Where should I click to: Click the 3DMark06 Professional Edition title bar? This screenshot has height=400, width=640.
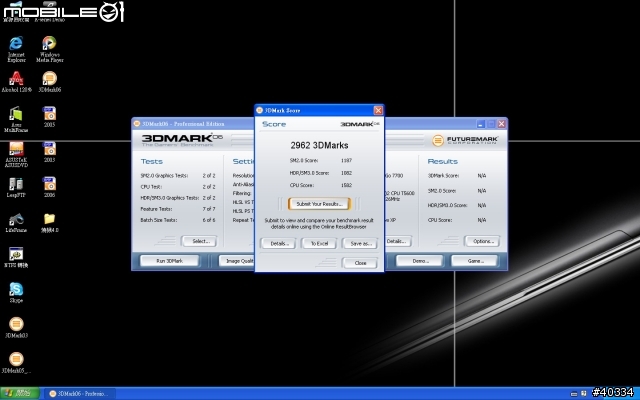192,124
